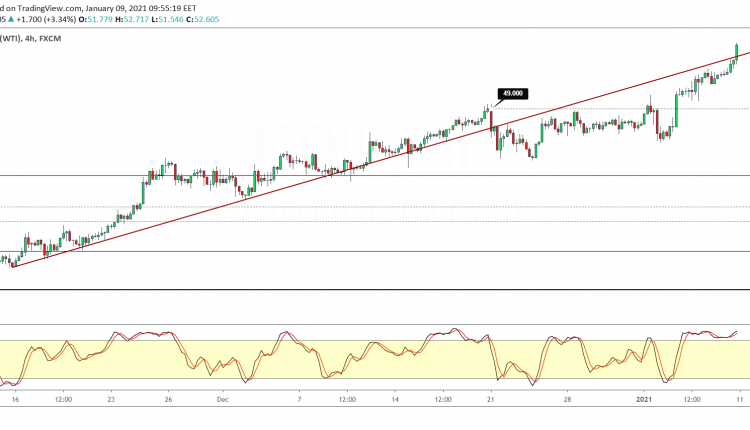The width and height of the screenshot is (750, 430).
Task: Click the 49.000 price label callout
Action: point(514,93)
